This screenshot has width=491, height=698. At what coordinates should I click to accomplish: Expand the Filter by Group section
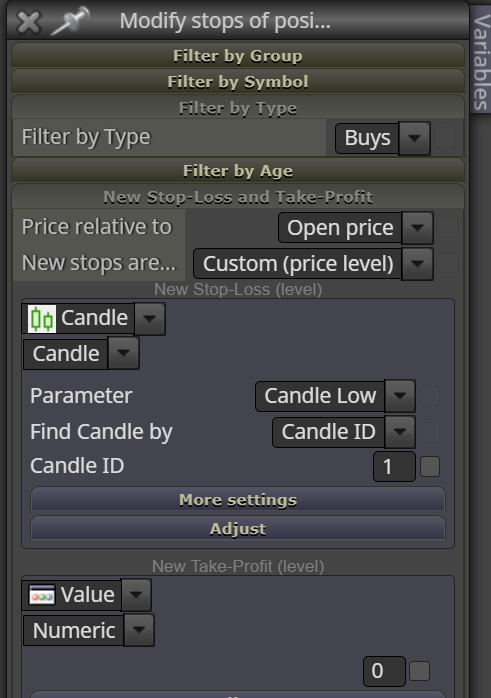(238, 56)
